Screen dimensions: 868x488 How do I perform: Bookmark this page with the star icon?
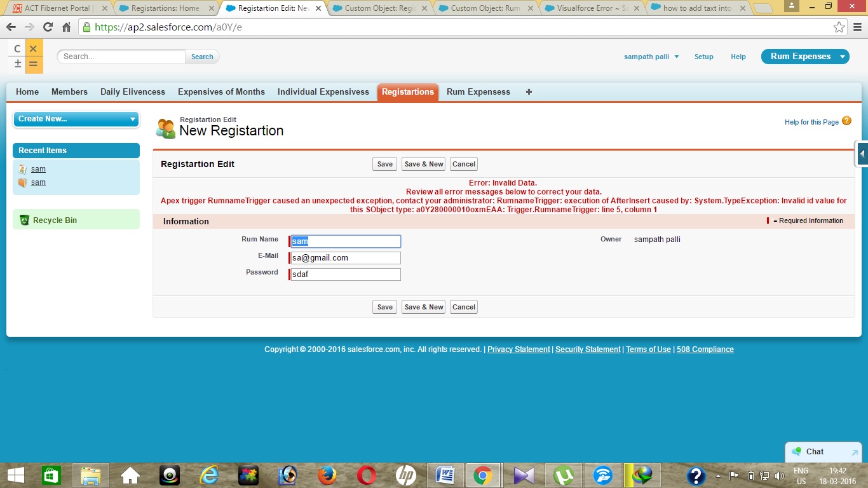click(x=839, y=27)
